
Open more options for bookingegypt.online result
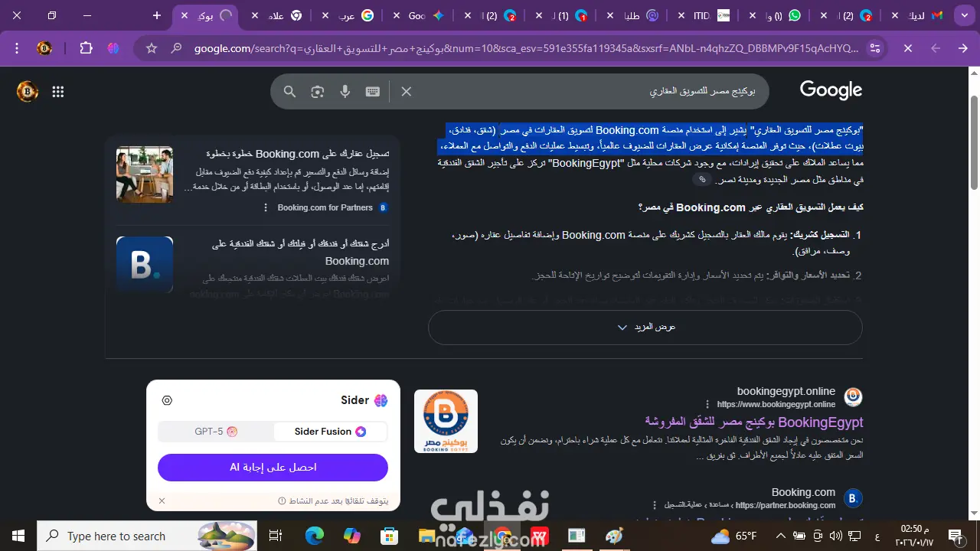click(x=707, y=404)
